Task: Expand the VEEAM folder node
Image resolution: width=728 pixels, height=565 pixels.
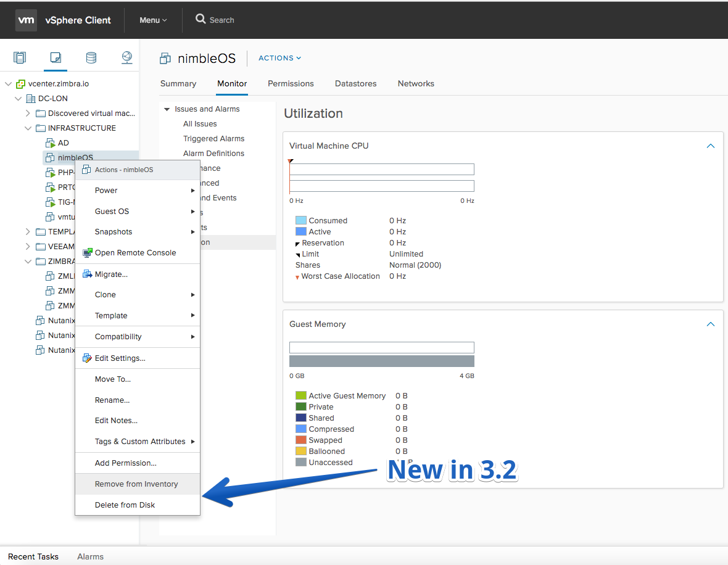Action: point(28,247)
